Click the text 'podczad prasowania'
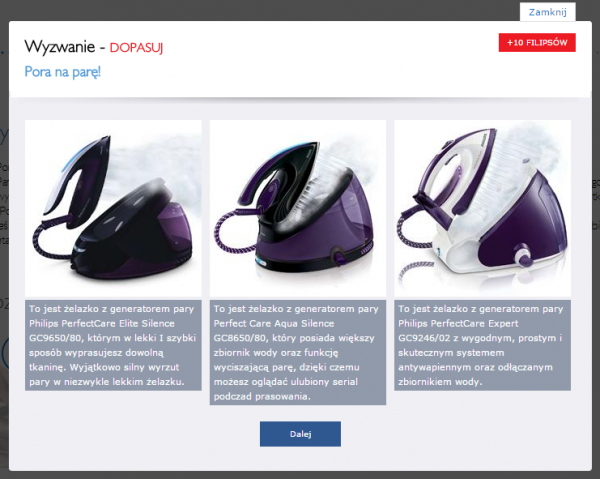600x479 pixels. (x=261, y=396)
